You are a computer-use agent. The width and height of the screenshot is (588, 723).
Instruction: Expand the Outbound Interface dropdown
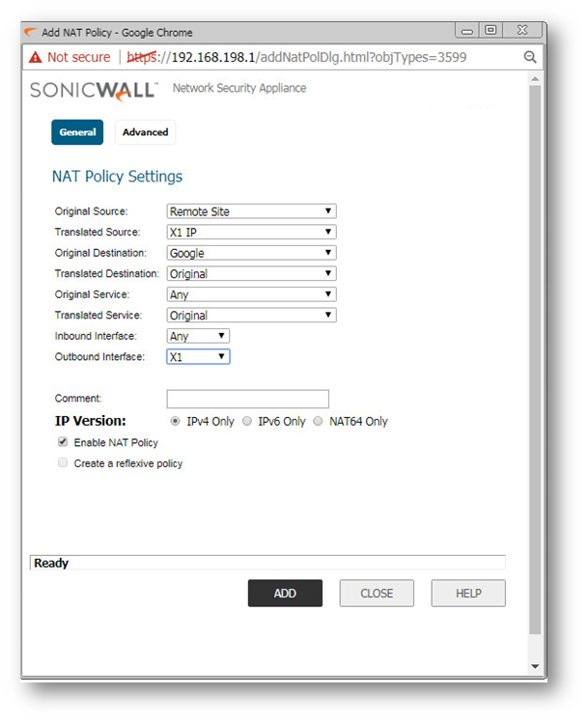tap(198, 357)
